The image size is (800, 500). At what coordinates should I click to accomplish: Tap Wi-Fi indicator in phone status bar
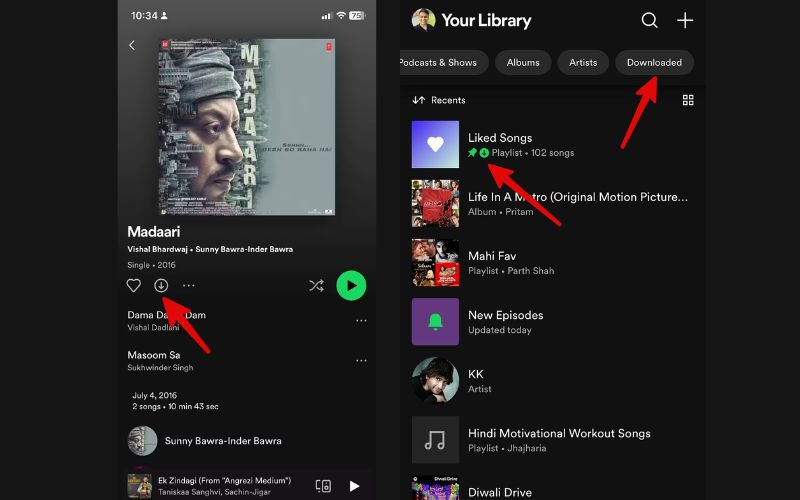tap(341, 15)
